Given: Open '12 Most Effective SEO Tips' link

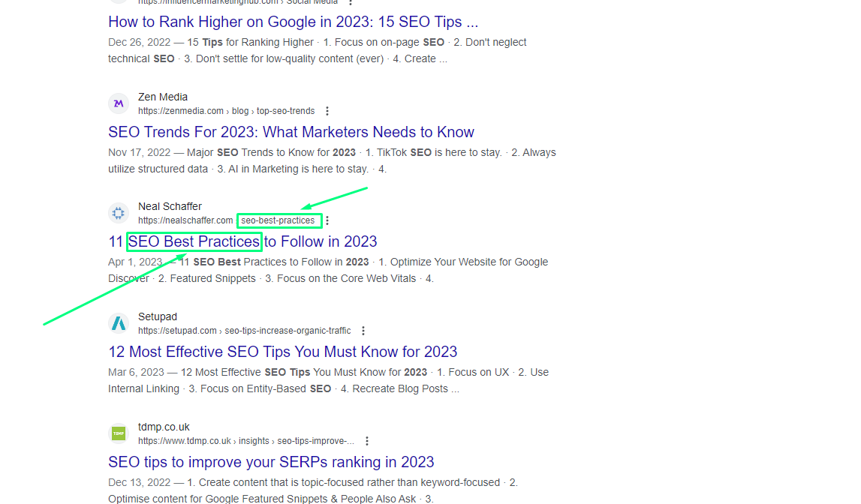Looking at the screenshot, I should coord(282,352).
